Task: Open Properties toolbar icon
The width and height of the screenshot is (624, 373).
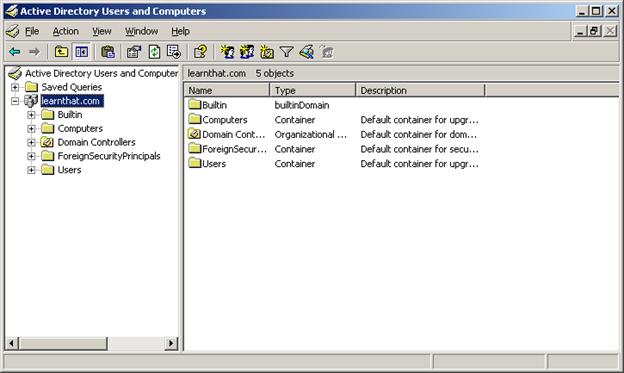Action: click(134, 52)
